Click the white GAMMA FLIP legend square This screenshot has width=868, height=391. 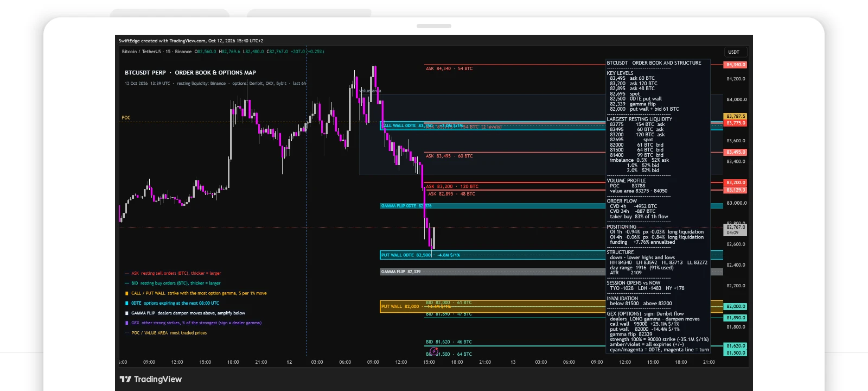coord(127,313)
